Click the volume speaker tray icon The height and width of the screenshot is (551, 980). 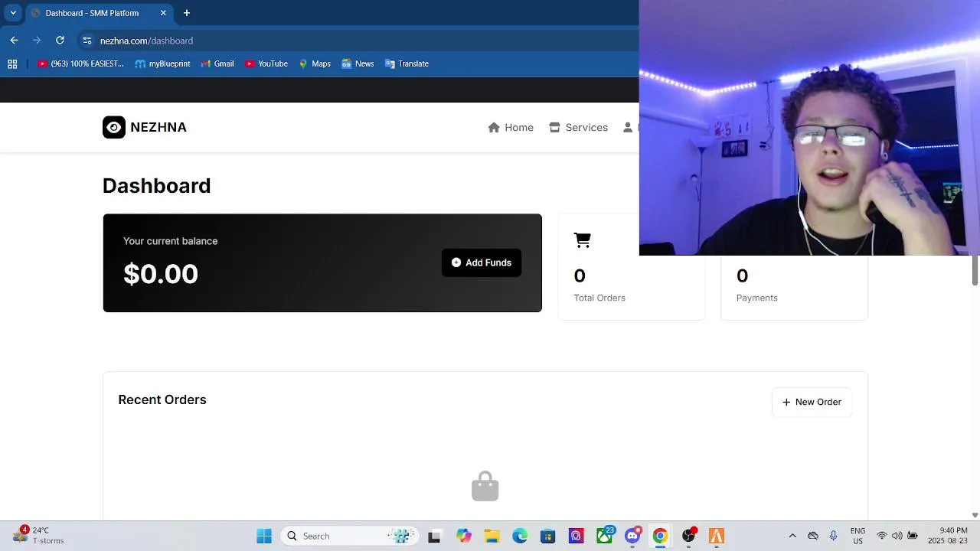897,536
